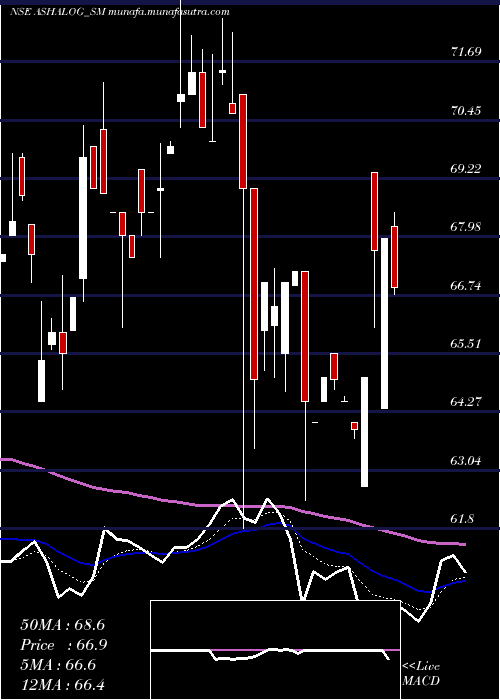Click the 69.22 price axis label
Viewport: 500px width, 700px height.
point(467,169)
